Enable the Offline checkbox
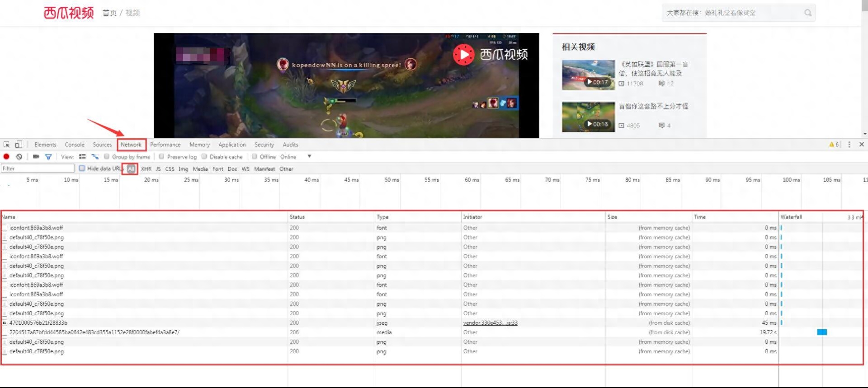 (255, 157)
